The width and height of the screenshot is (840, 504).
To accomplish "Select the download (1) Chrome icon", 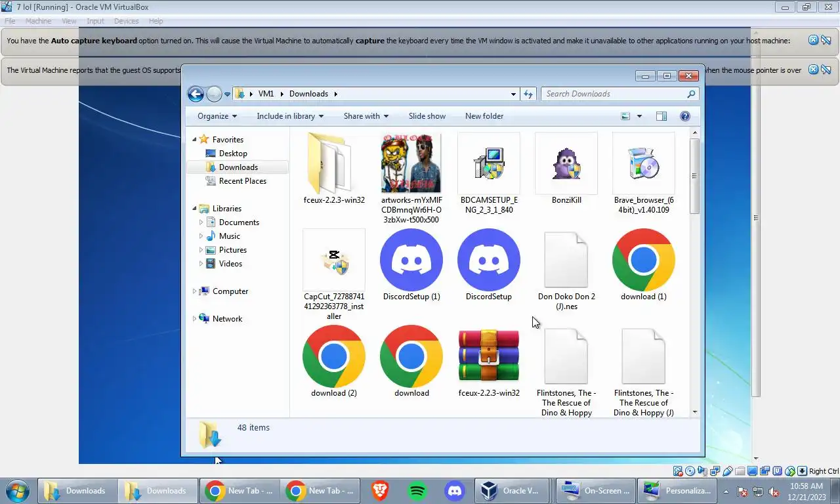I will click(643, 260).
